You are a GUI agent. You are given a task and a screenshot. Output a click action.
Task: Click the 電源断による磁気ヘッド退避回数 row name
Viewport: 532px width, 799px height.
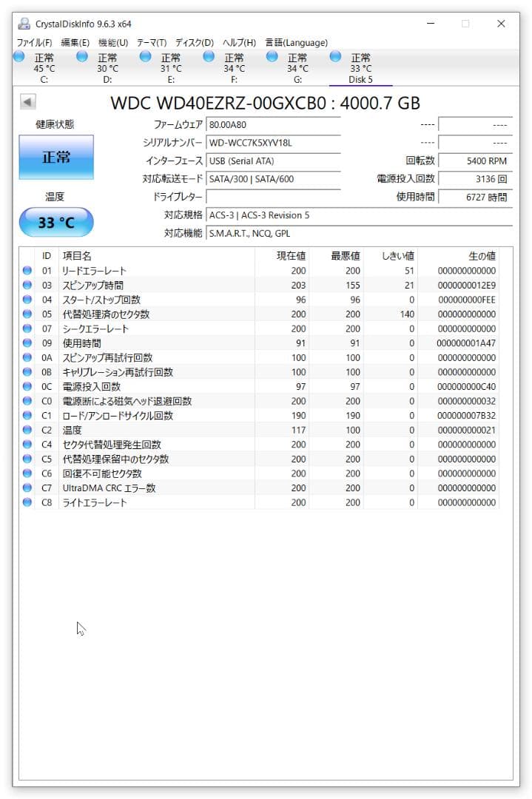click(127, 401)
